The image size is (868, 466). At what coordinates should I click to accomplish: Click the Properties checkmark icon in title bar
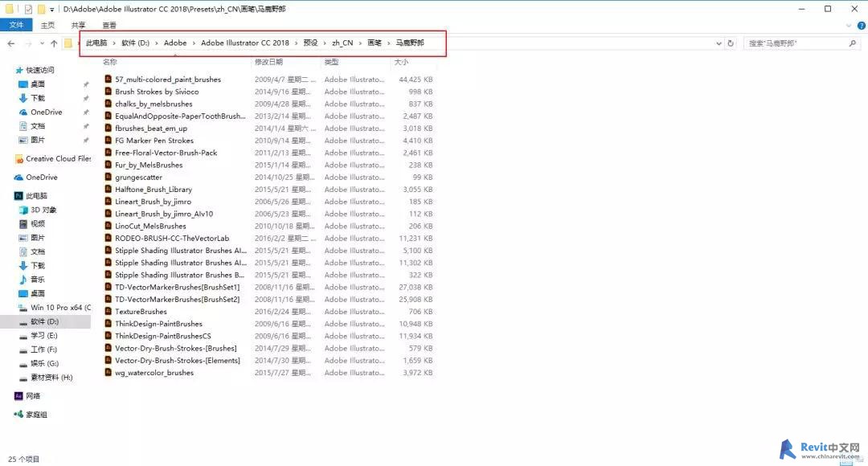click(x=28, y=9)
